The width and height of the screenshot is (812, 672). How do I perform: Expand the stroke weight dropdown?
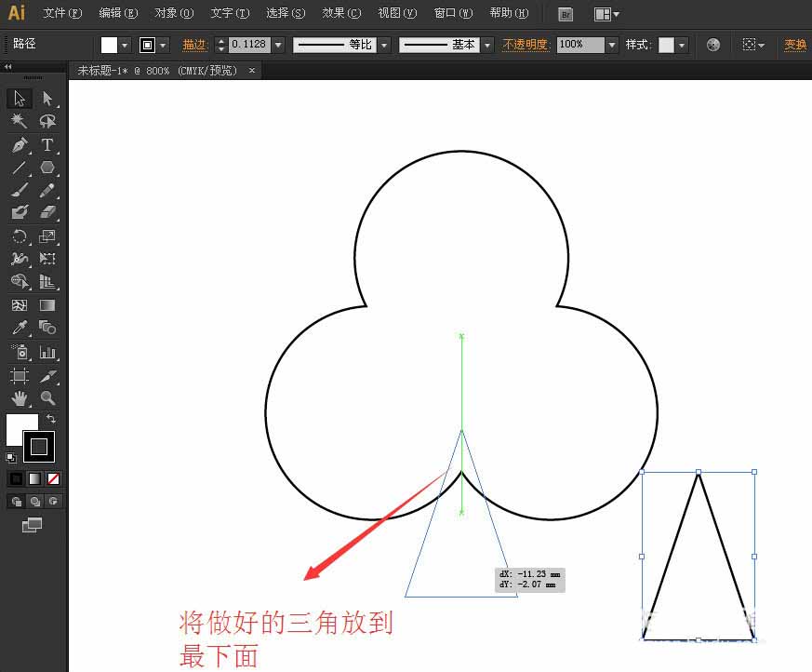[279, 45]
